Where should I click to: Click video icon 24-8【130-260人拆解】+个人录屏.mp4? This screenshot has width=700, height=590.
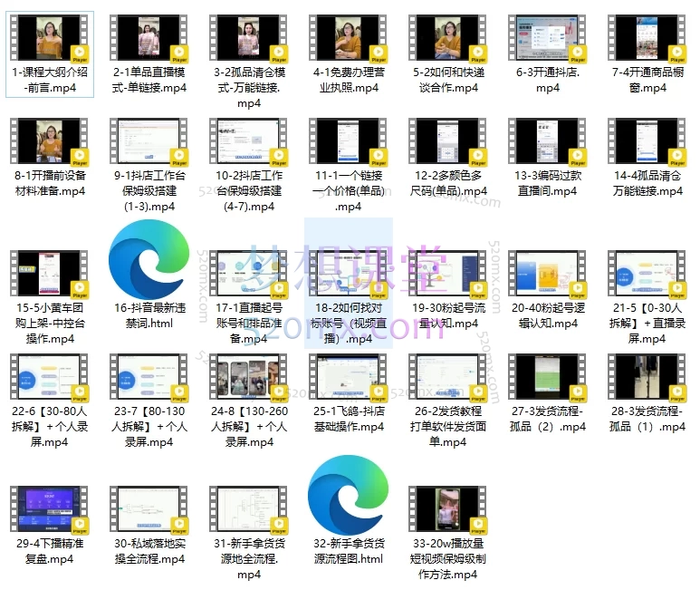248,377
